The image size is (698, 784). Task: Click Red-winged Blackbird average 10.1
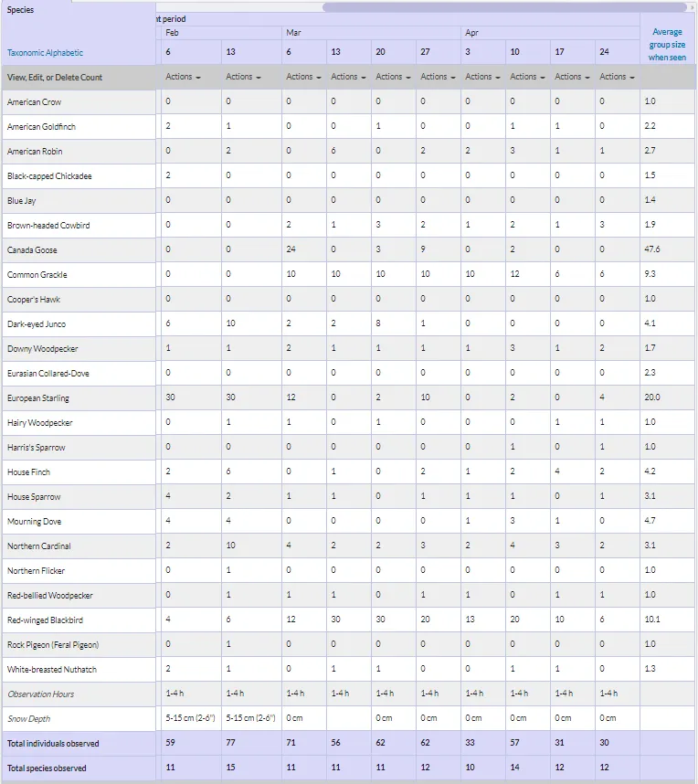pyautogui.click(x=652, y=619)
